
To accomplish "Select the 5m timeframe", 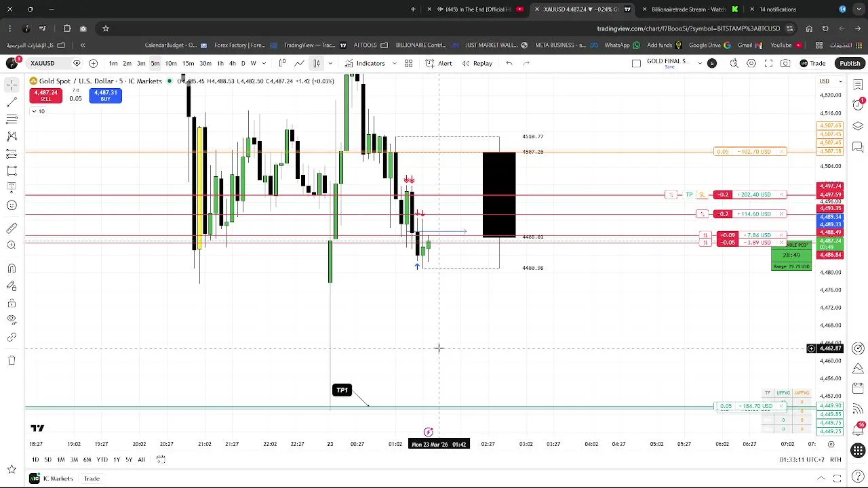I will pyautogui.click(x=155, y=63).
